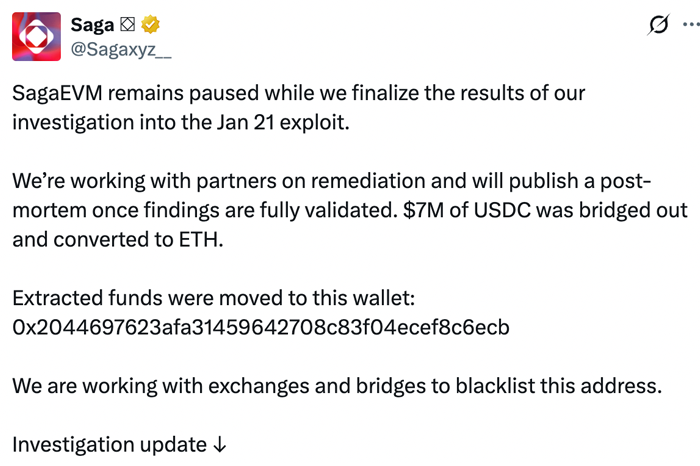Open the @Sagaxyz__ handle link
Image resolution: width=700 pixels, height=466 pixels.
coord(114,47)
